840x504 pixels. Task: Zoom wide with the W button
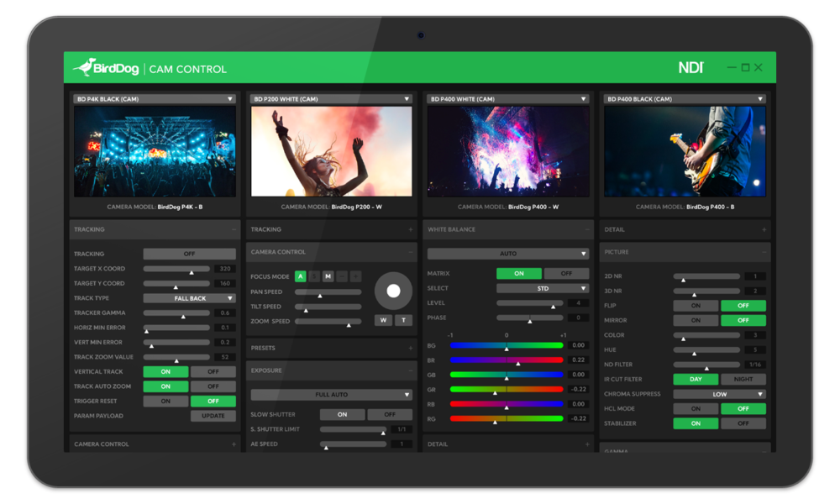[x=383, y=320]
